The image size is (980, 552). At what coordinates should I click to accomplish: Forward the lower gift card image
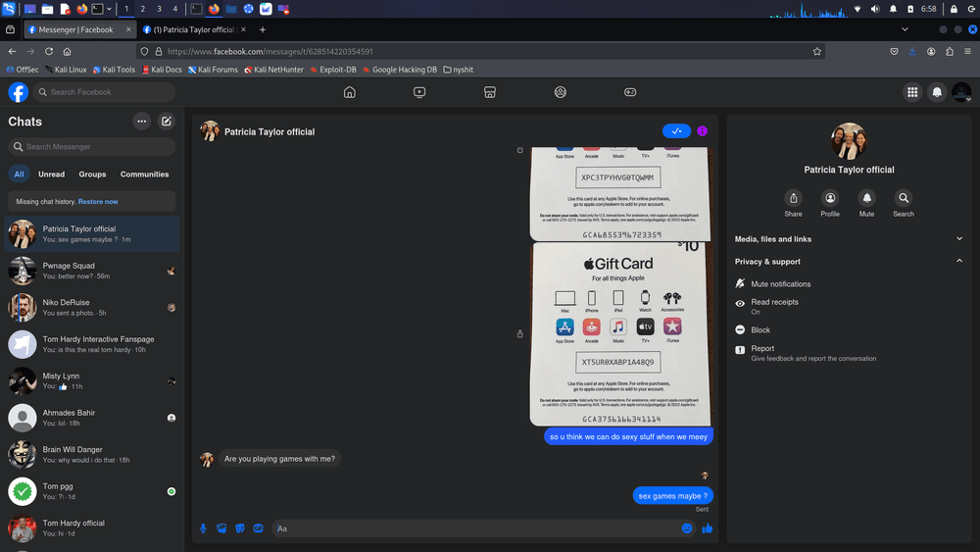[x=520, y=333]
